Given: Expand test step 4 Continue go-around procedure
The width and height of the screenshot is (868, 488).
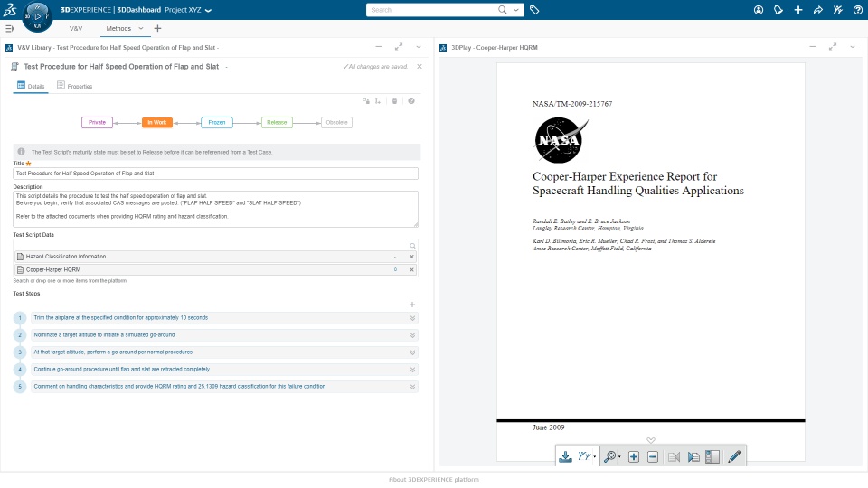Looking at the screenshot, I should [412, 370].
